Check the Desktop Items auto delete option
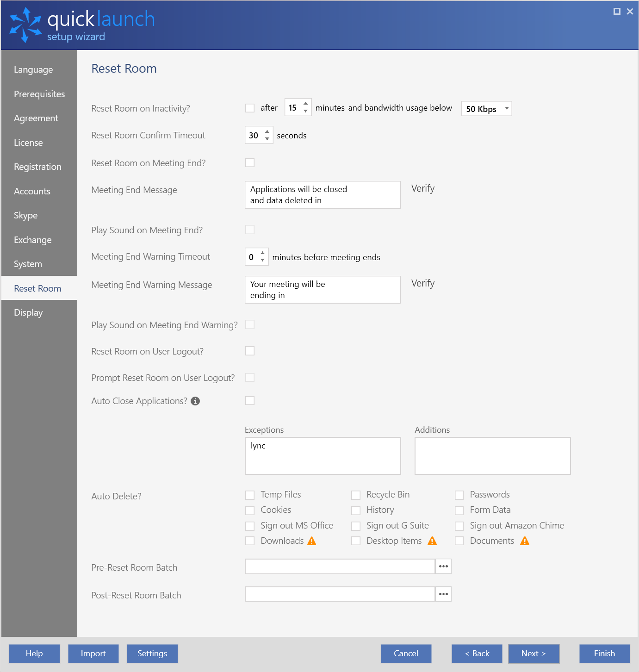This screenshot has width=639, height=672. pyautogui.click(x=356, y=541)
